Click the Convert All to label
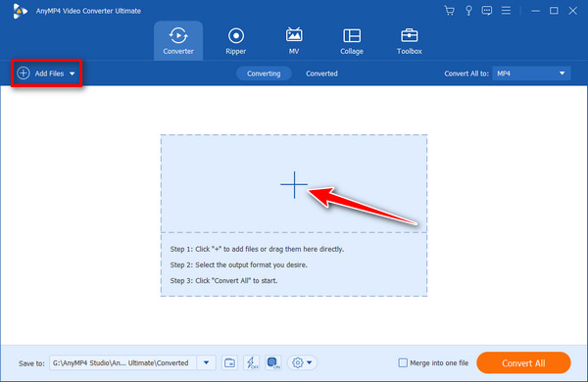588x382 pixels. coord(466,73)
